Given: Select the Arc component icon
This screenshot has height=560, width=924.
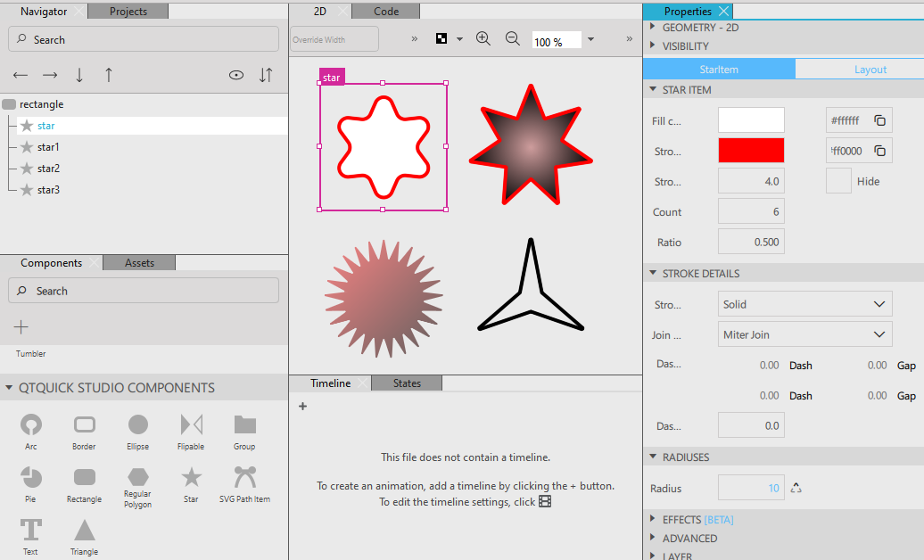Looking at the screenshot, I should 31,424.
